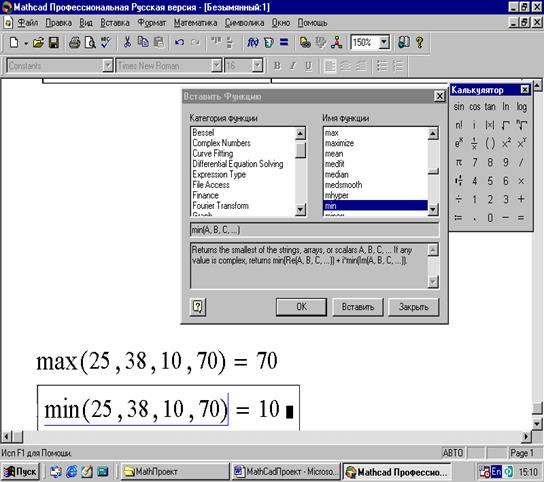The width and height of the screenshot is (544, 482).
Task: Click the log button in the calculator
Action: coord(521,107)
